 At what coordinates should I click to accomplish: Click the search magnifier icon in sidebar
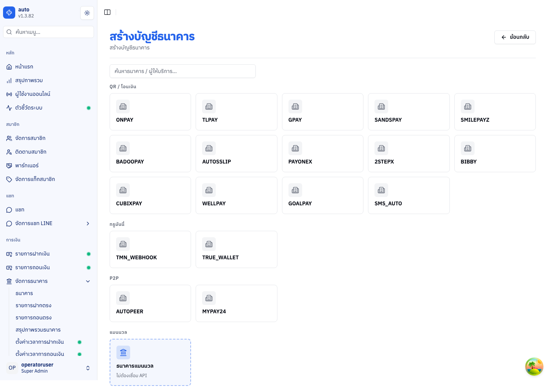coord(9,32)
